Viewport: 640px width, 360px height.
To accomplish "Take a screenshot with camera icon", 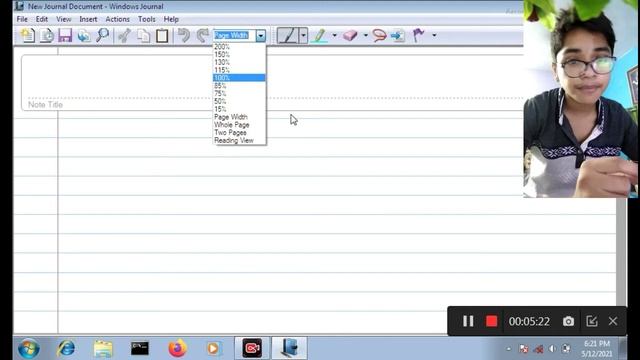I will point(568,321).
